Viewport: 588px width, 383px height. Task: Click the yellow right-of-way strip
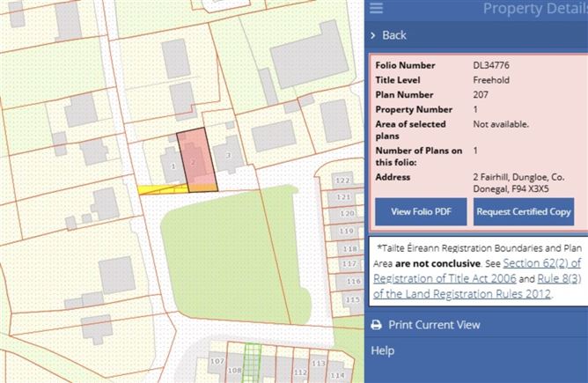click(x=163, y=189)
